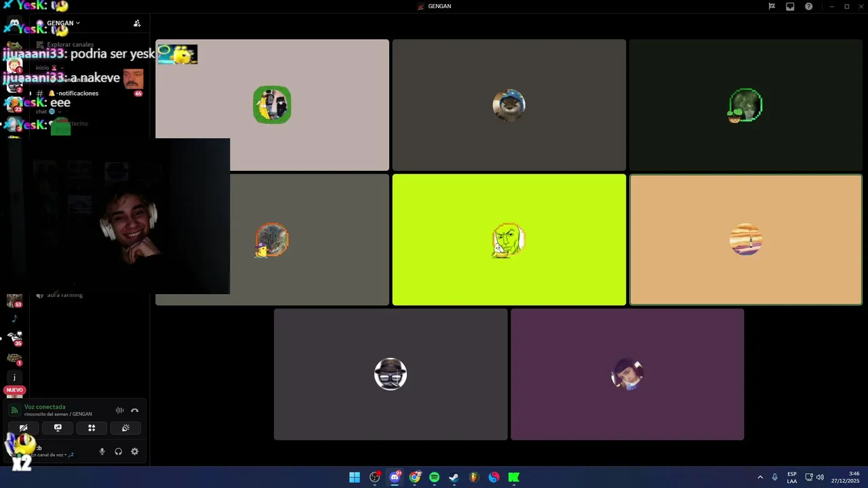
Task: Open FL Studio from the taskbar
Action: click(475, 477)
